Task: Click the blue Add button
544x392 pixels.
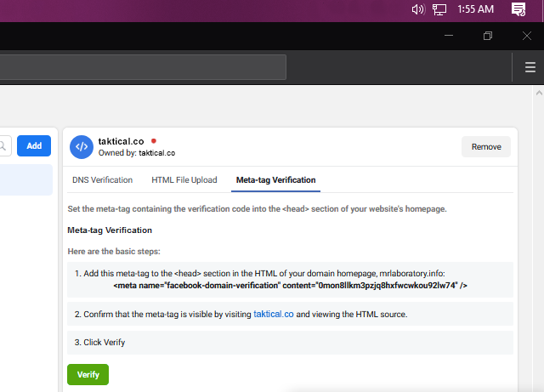Action: click(34, 145)
